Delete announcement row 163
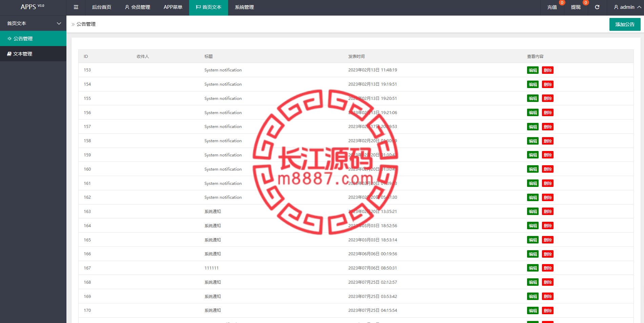The width and height of the screenshot is (644, 323). (x=548, y=212)
